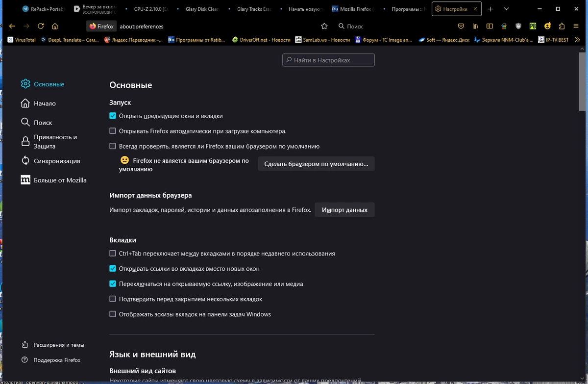Toggle 'Открывать ссылки во вкладках' checkbox

113,269
